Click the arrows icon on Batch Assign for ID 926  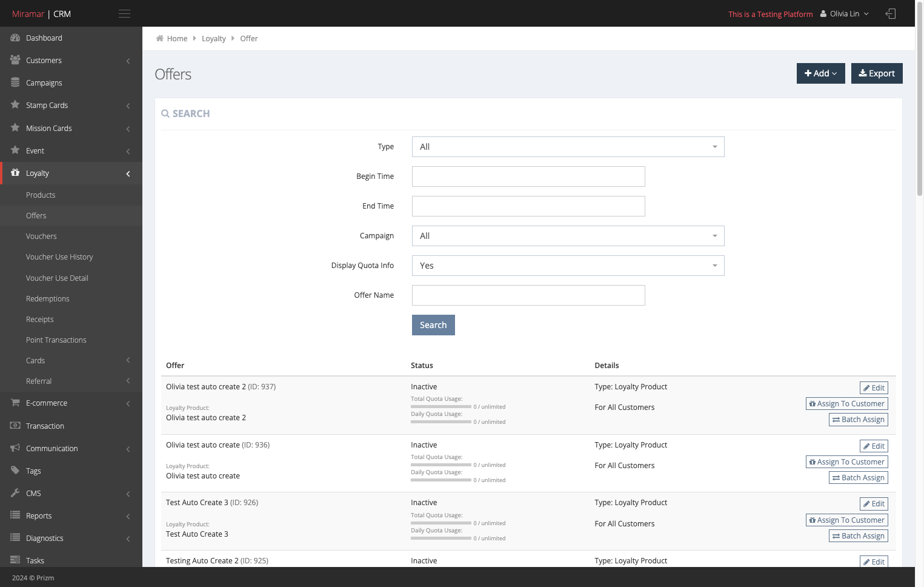[836, 536]
